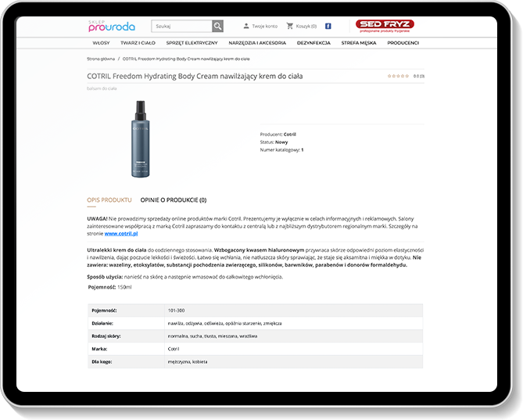The width and height of the screenshot is (523, 420).
Task: Click the search magnifier icon
Action: click(x=217, y=26)
